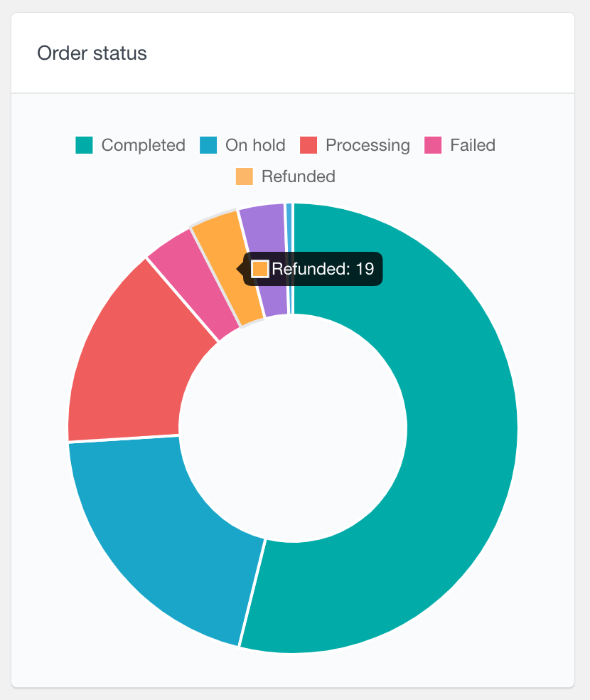Toggle the Processing legend label

(x=368, y=145)
